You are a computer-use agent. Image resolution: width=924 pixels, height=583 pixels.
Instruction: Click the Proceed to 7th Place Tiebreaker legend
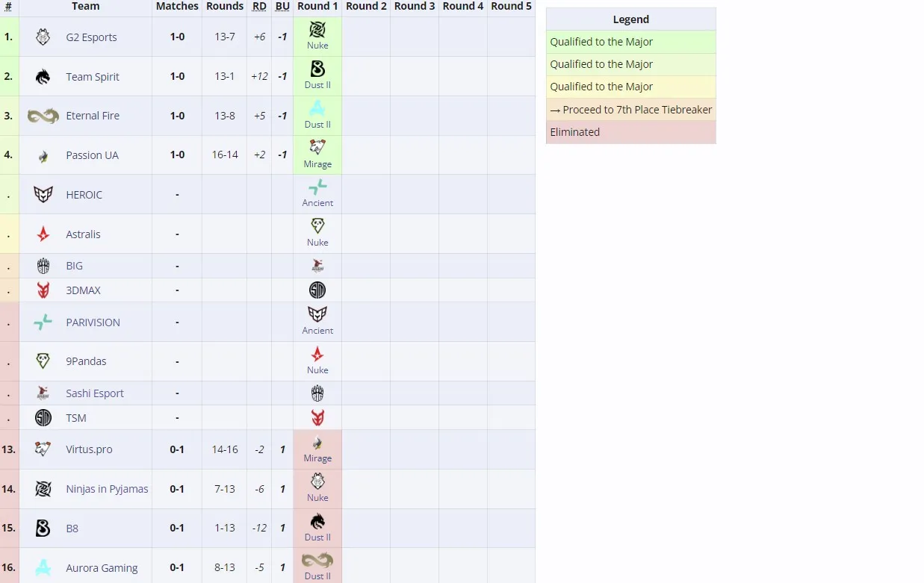click(631, 110)
